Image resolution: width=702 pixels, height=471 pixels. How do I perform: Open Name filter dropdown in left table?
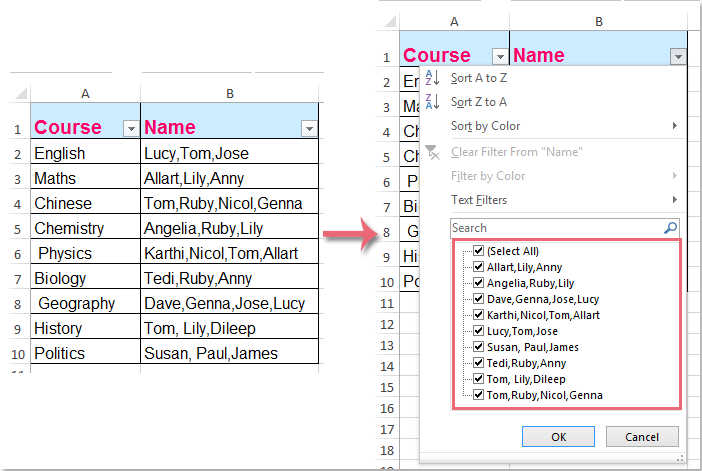click(309, 128)
